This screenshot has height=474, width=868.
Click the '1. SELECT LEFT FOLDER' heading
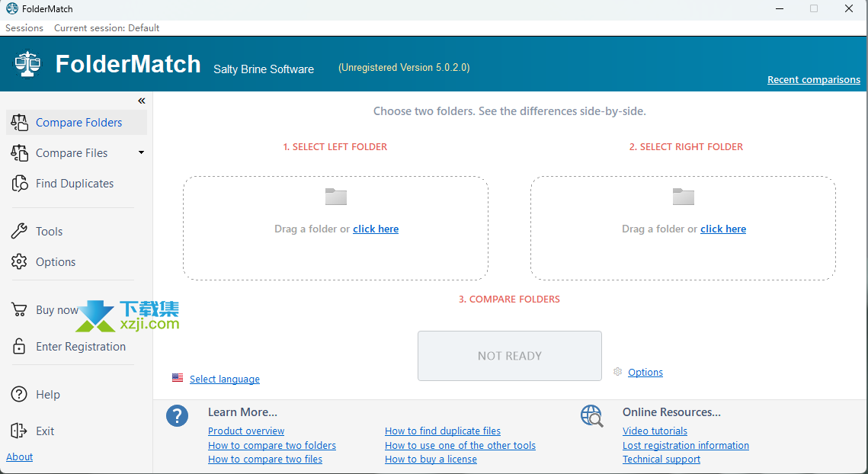[x=335, y=147]
